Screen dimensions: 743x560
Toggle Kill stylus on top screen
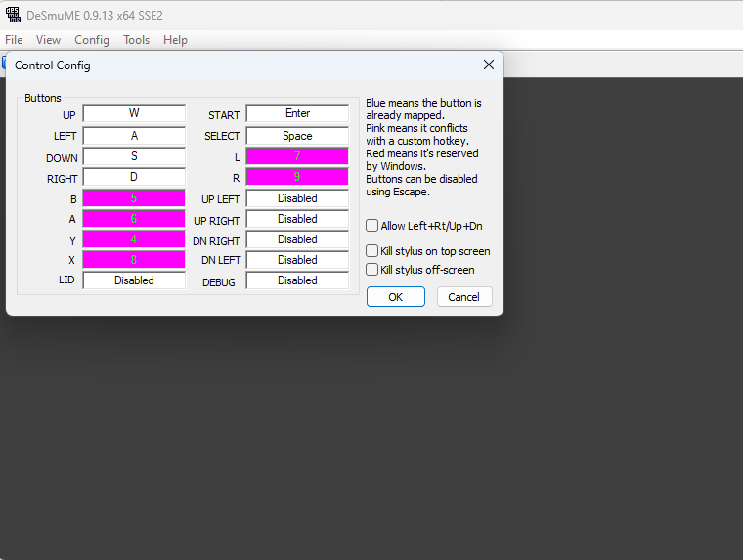[x=372, y=251]
